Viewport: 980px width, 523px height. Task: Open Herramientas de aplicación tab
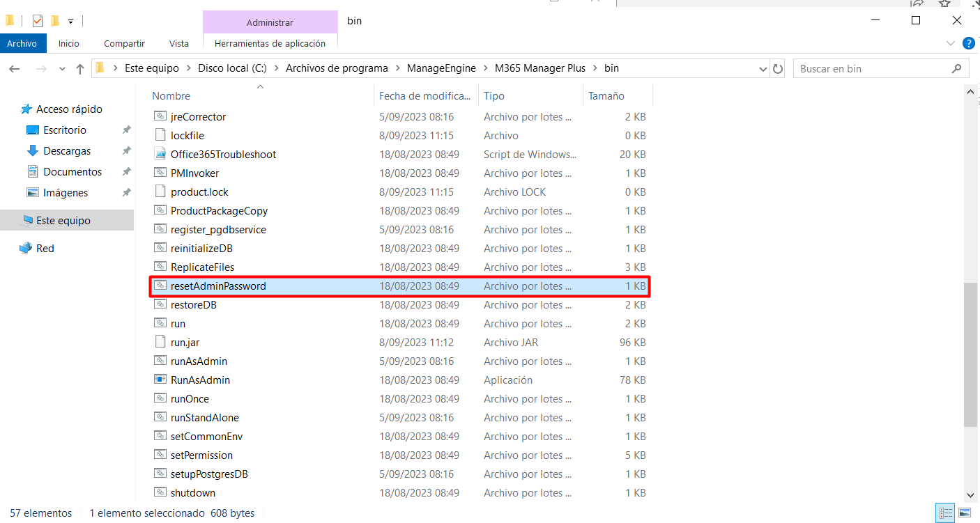coord(270,43)
